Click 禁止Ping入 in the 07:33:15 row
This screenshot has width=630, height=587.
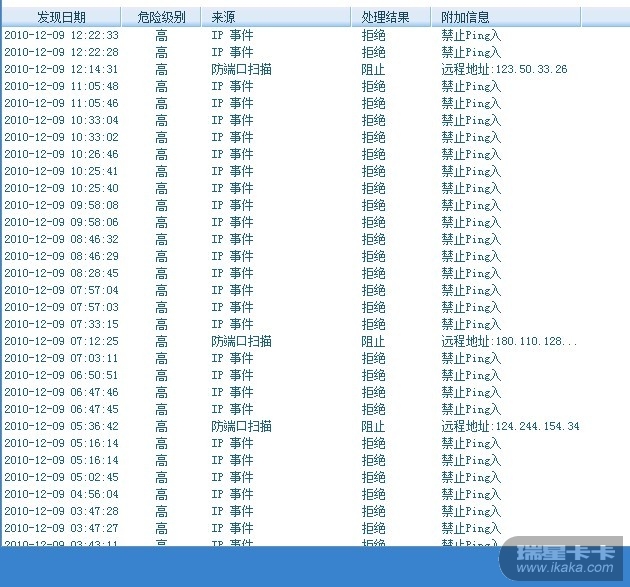[471, 324]
